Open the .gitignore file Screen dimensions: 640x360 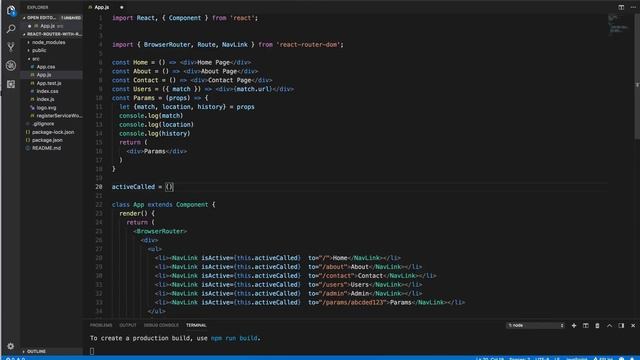click(43, 124)
